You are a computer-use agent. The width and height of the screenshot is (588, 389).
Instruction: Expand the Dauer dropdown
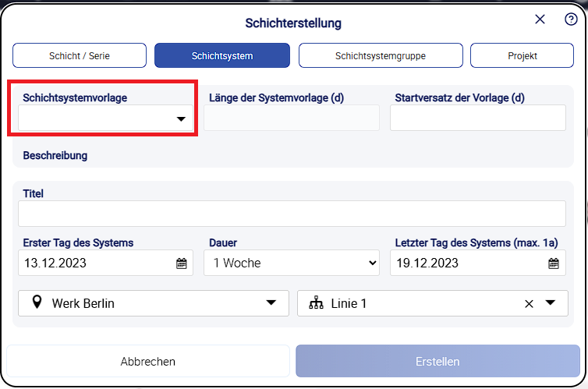372,263
